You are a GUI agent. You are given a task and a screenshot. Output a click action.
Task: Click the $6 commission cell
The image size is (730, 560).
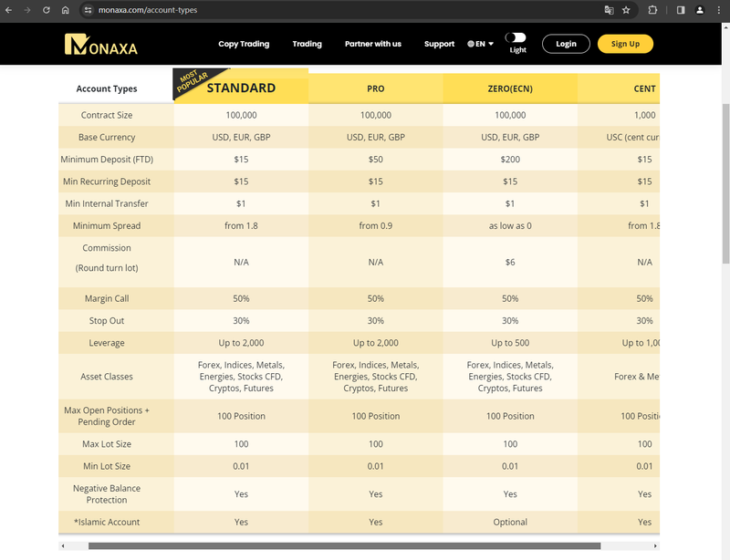click(510, 262)
